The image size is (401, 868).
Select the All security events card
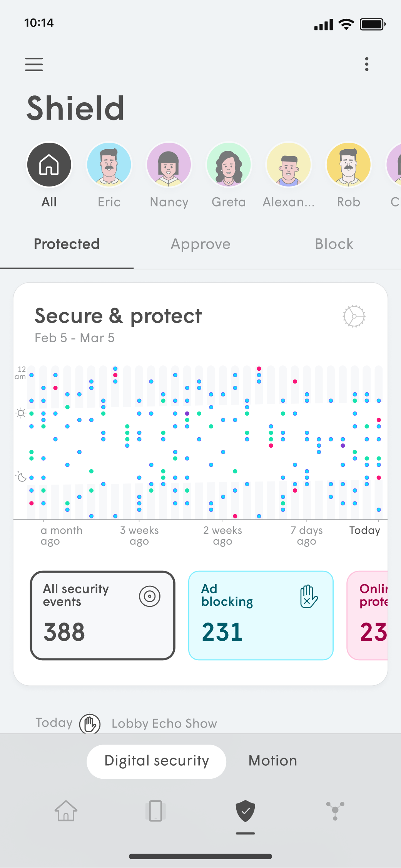click(x=103, y=615)
